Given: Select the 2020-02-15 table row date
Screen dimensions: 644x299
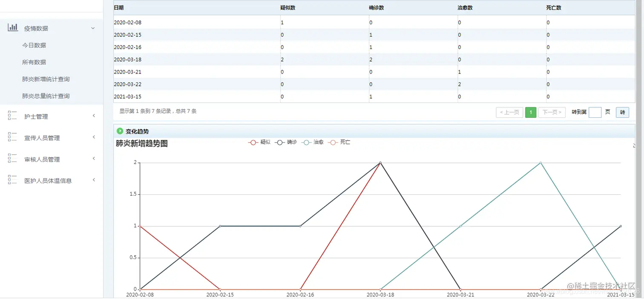Looking at the screenshot, I should click(x=127, y=35).
